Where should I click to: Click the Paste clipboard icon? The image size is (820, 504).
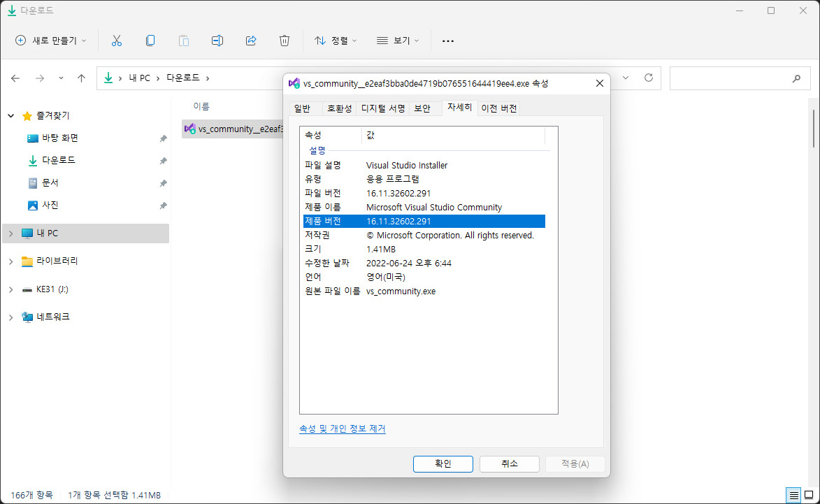pos(184,41)
